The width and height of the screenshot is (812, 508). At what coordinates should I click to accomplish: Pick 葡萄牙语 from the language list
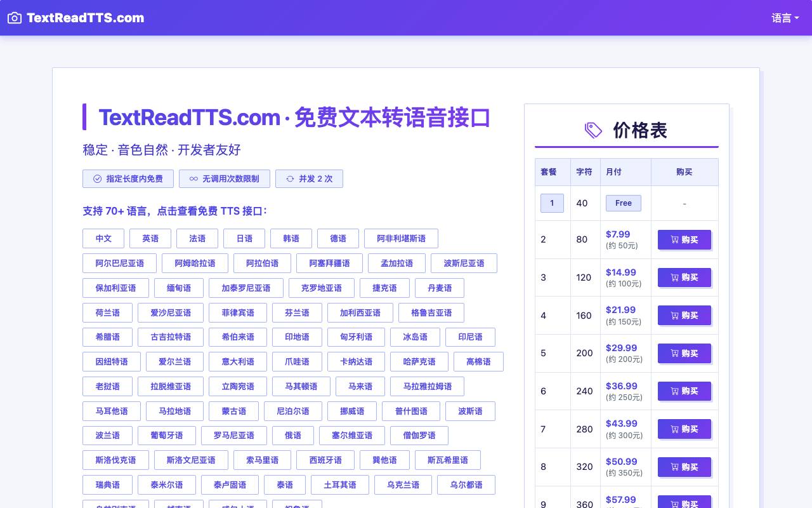(x=167, y=436)
